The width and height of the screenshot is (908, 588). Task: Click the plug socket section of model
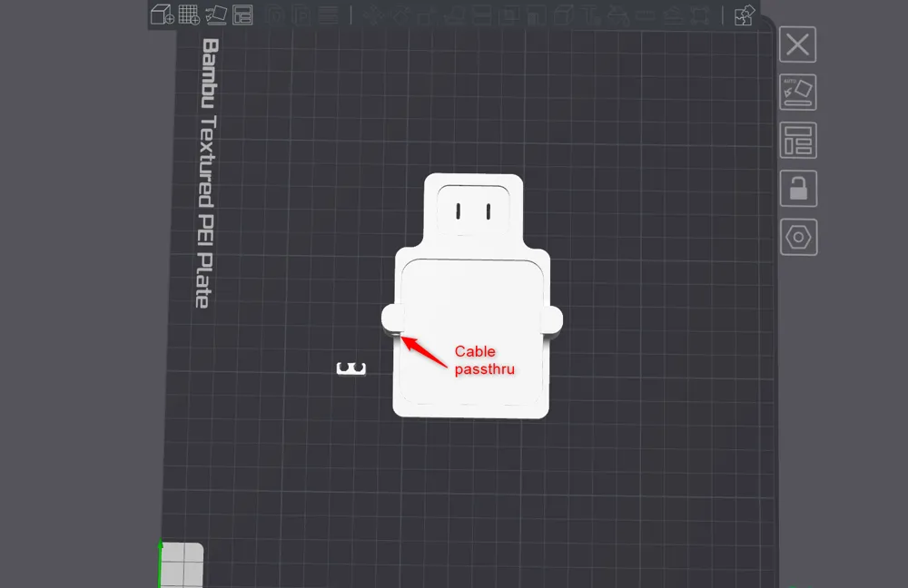pyautogui.click(x=473, y=209)
